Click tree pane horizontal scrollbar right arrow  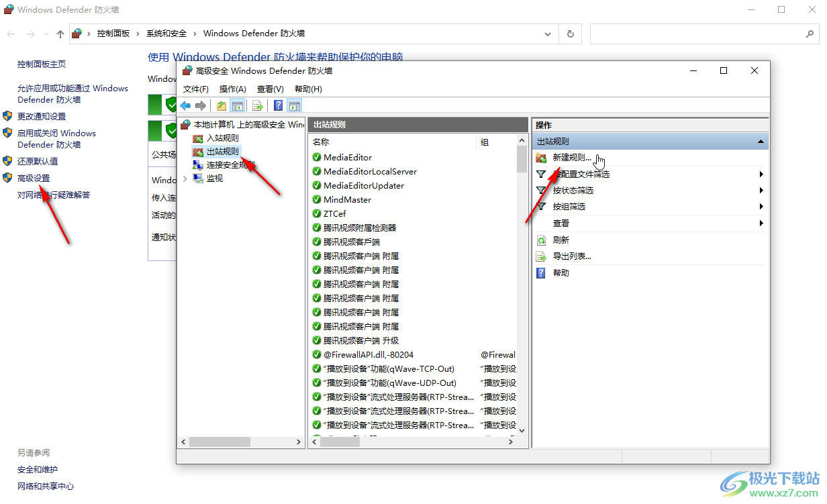pos(299,442)
